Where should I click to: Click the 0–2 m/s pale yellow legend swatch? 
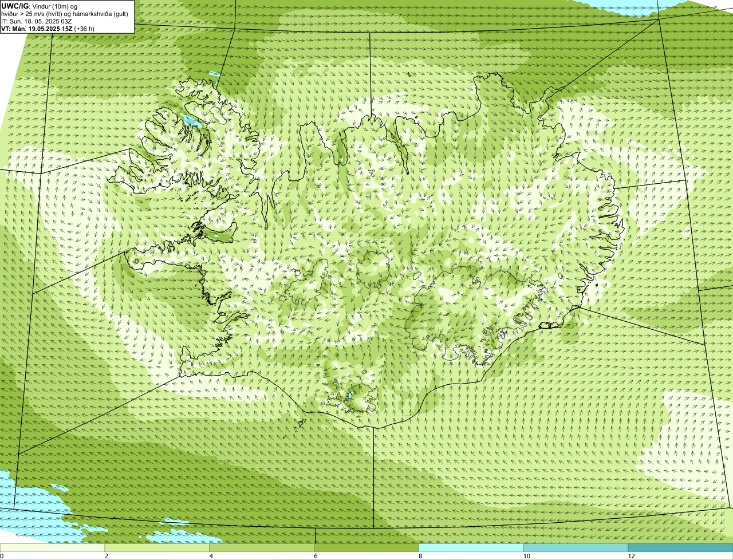[53, 548]
